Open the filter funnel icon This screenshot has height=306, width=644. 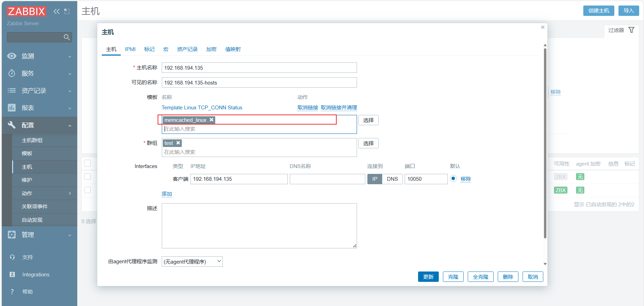click(x=631, y=30)
